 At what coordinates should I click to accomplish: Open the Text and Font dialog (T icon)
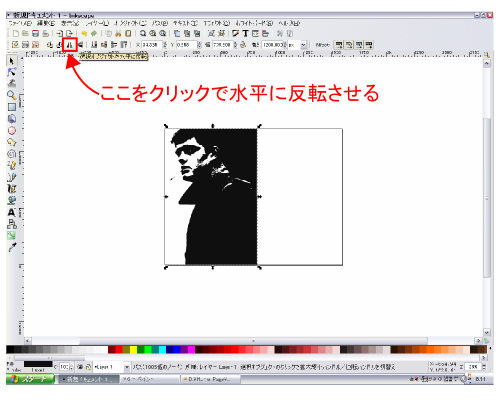246,33
